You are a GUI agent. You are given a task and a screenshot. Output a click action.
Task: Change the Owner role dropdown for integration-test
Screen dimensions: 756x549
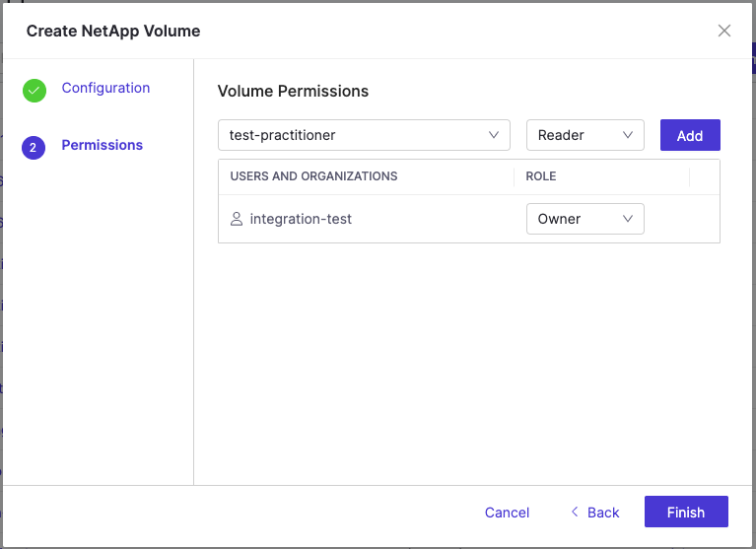pos(584,219)
